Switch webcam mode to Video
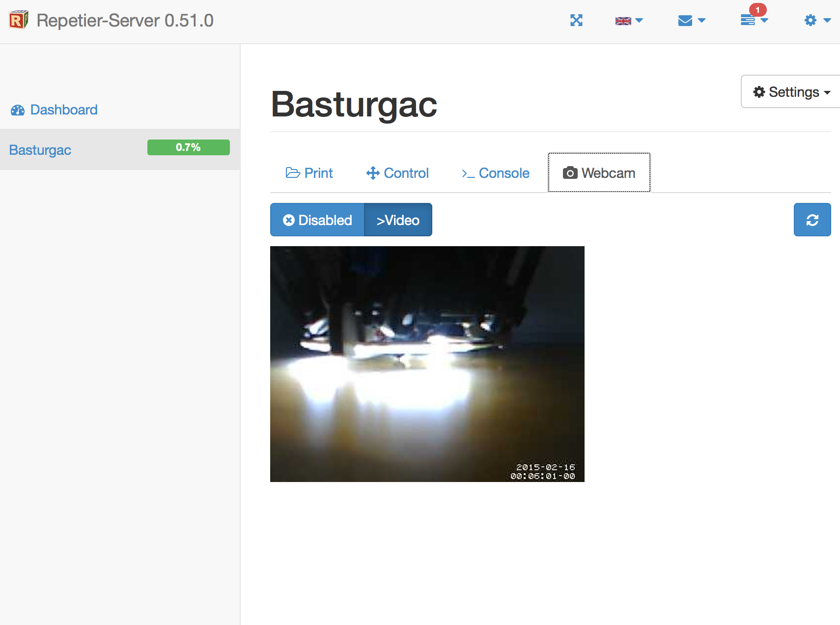This screenshot has height=625, width=840. tap(398, 220)
